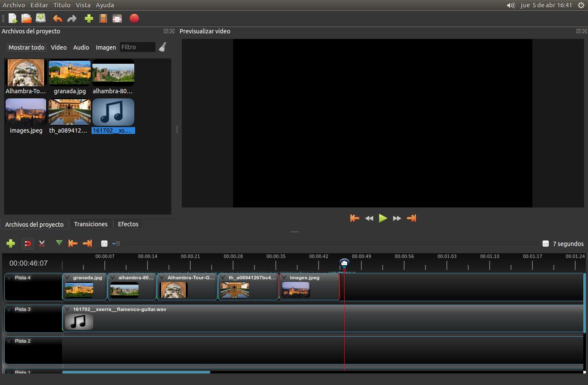Jump to end of preview video
The width and height of the screenshot is (588, 385).
click(411, 218)
